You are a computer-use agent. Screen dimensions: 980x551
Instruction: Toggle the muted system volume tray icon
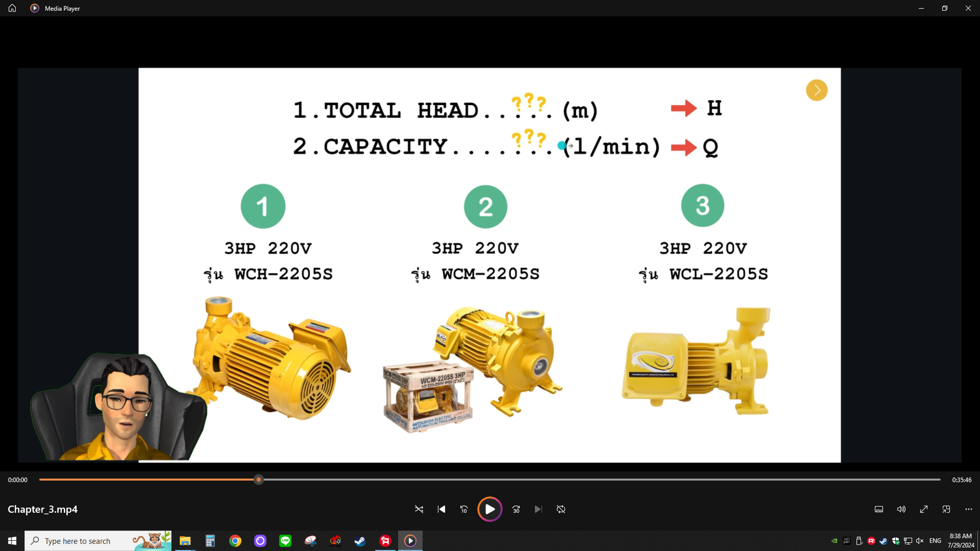coord(919,541)
